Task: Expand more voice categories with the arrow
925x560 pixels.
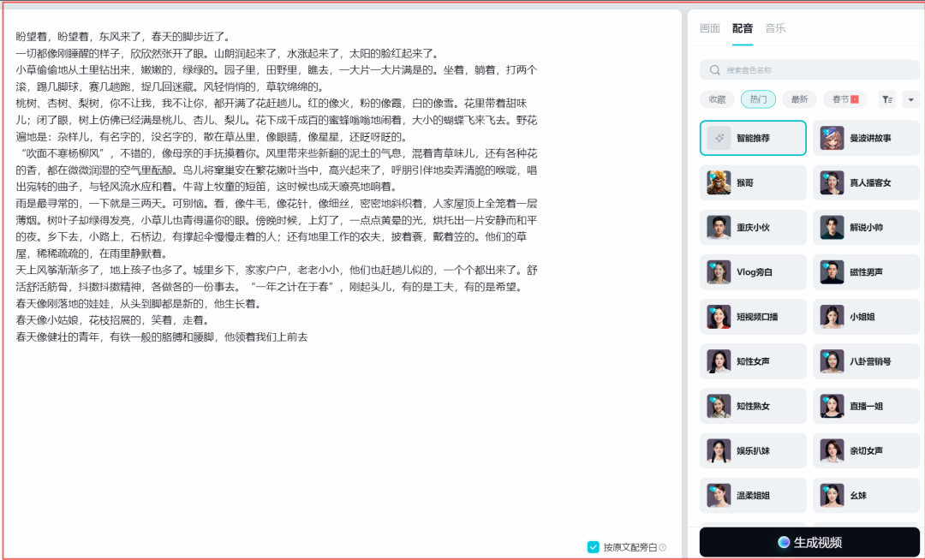Action: 910,99
